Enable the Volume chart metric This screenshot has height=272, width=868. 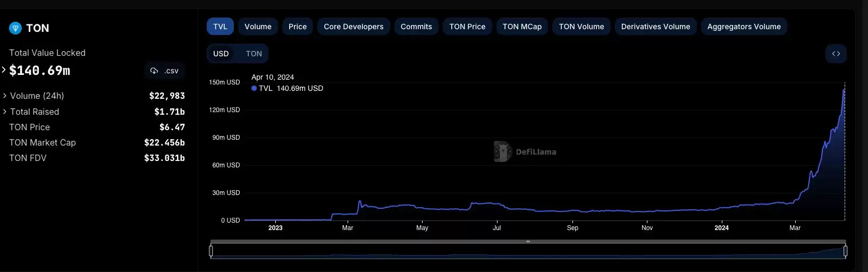click(258, 27)
